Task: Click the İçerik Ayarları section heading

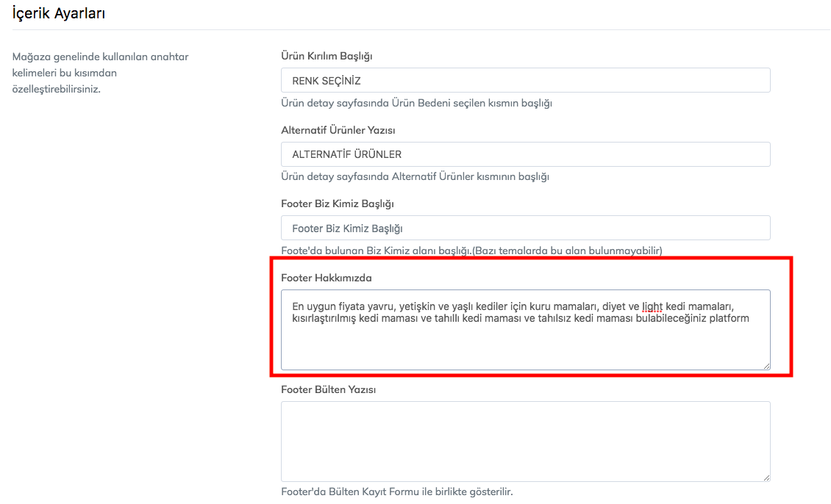Action: 58,13
